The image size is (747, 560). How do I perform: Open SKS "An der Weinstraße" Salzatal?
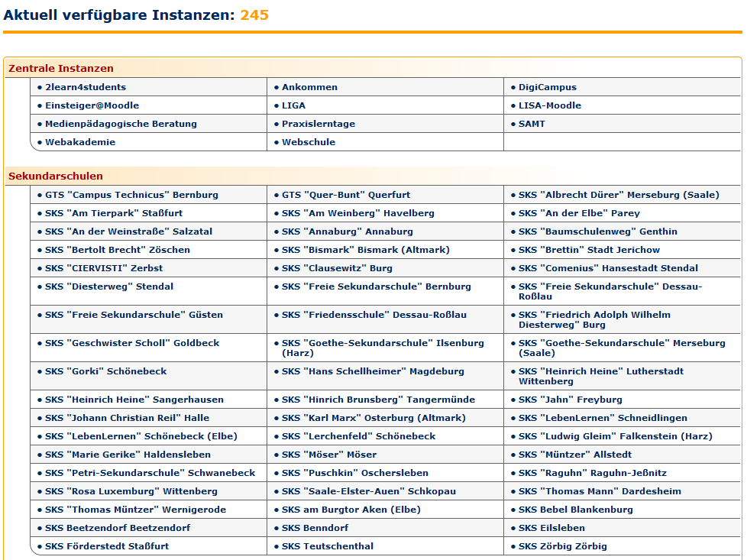[128, 231]
